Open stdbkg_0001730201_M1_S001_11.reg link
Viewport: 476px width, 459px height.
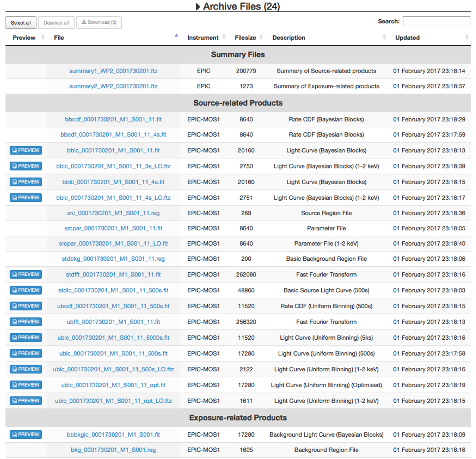point(113,259)
